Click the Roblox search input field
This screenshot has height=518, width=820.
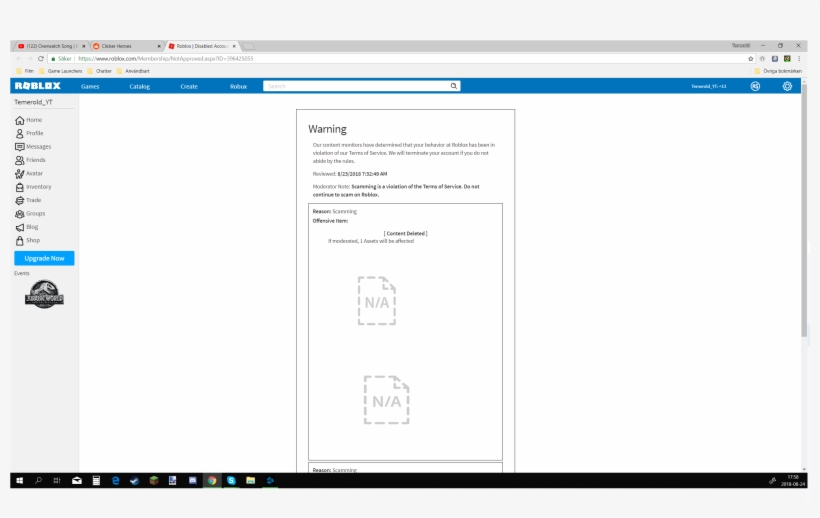point(356,86)
